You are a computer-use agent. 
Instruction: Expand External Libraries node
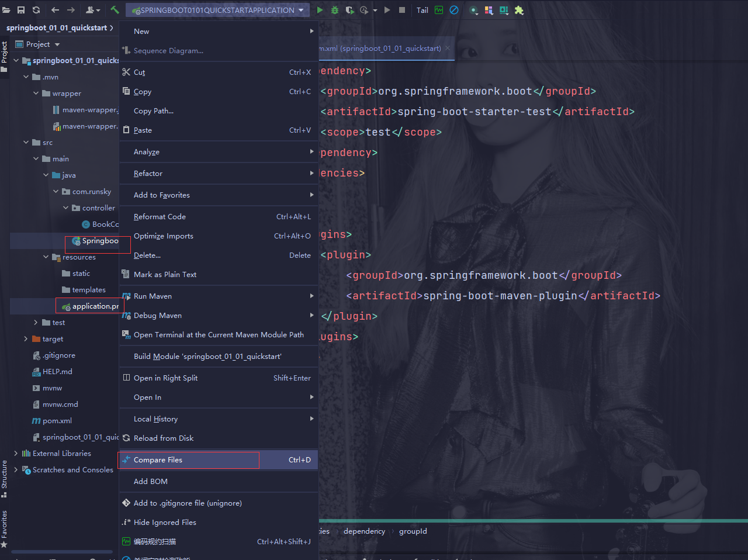tap(16, 454)
